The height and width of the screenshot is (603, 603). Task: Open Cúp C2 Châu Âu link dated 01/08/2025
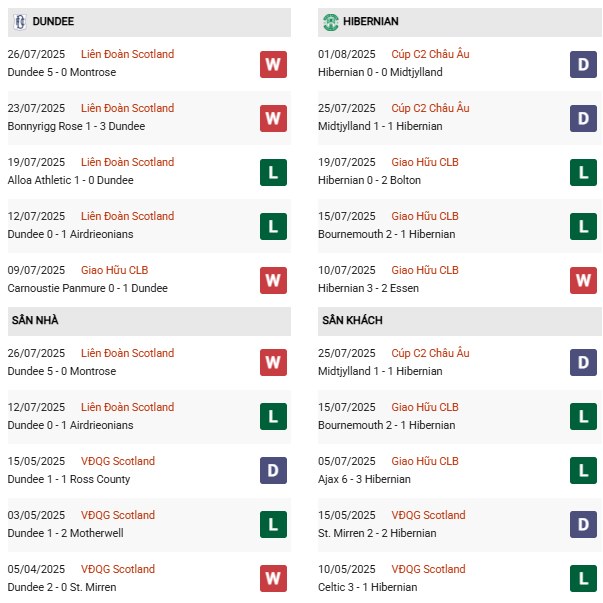click(430, 54)
